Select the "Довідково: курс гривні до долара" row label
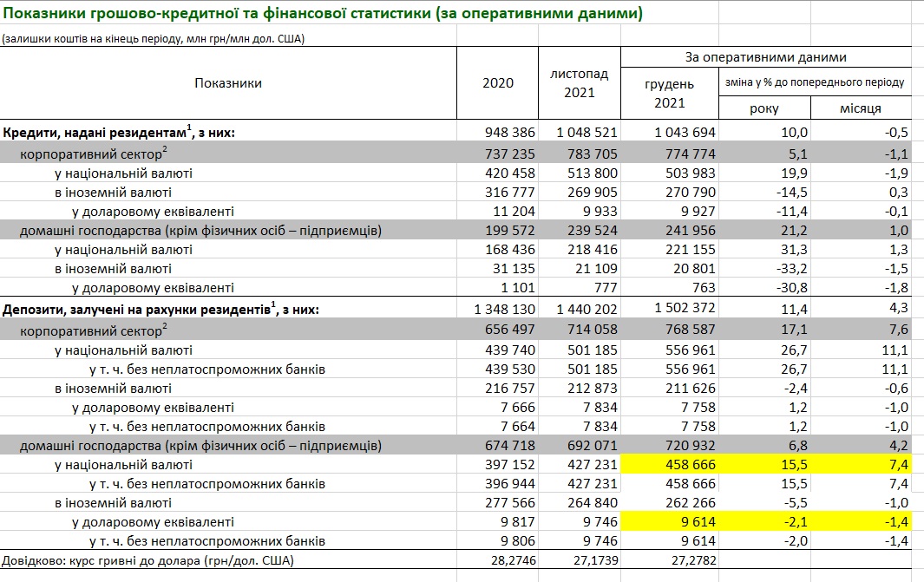Image resolution: width=924 pixels, height=582 pixels. tap(148, 561)
